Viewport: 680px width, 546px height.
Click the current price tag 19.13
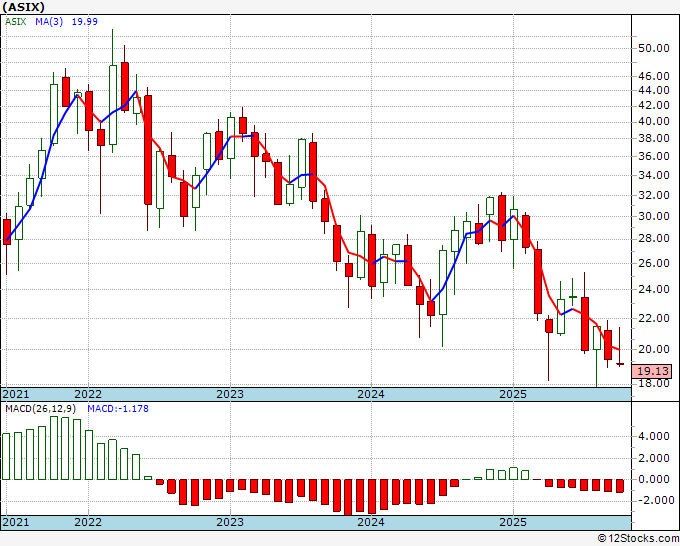652,371
